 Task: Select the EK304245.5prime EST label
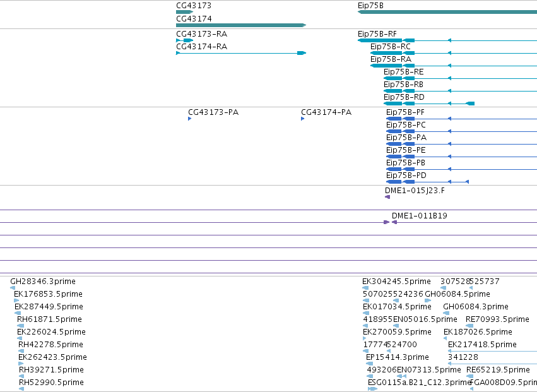[396, 282]
